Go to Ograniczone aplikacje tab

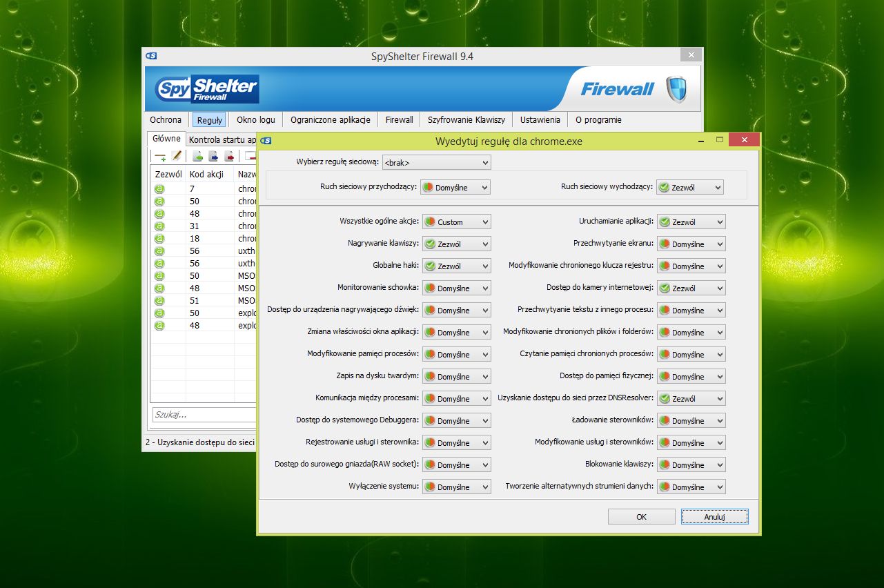[331, 120]
